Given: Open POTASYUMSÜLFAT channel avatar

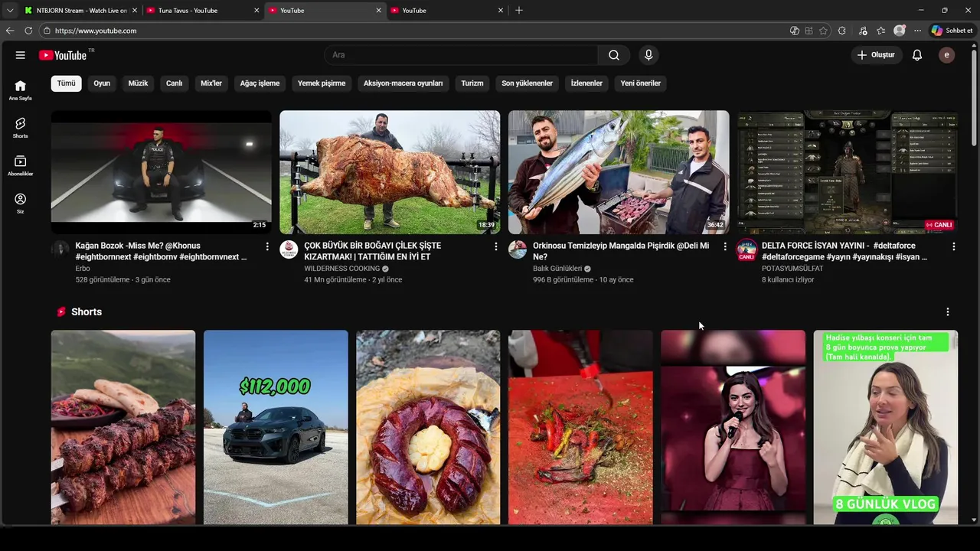Looking at the screenshot, I should (746, 249).
